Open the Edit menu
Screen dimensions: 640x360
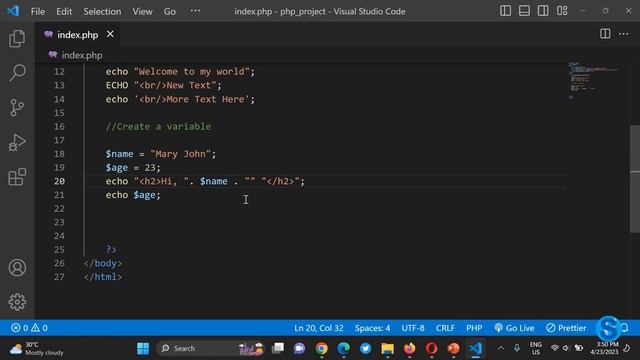(64, 11)
